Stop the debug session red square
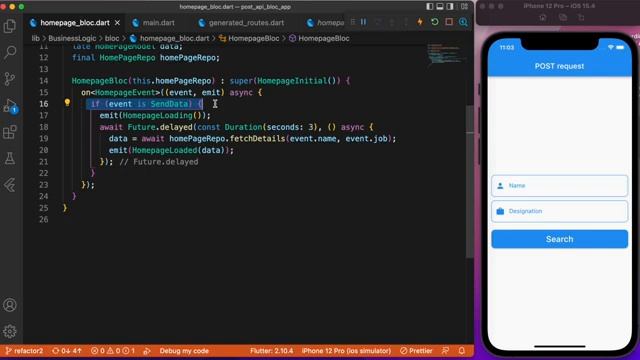 pos(449,22)
